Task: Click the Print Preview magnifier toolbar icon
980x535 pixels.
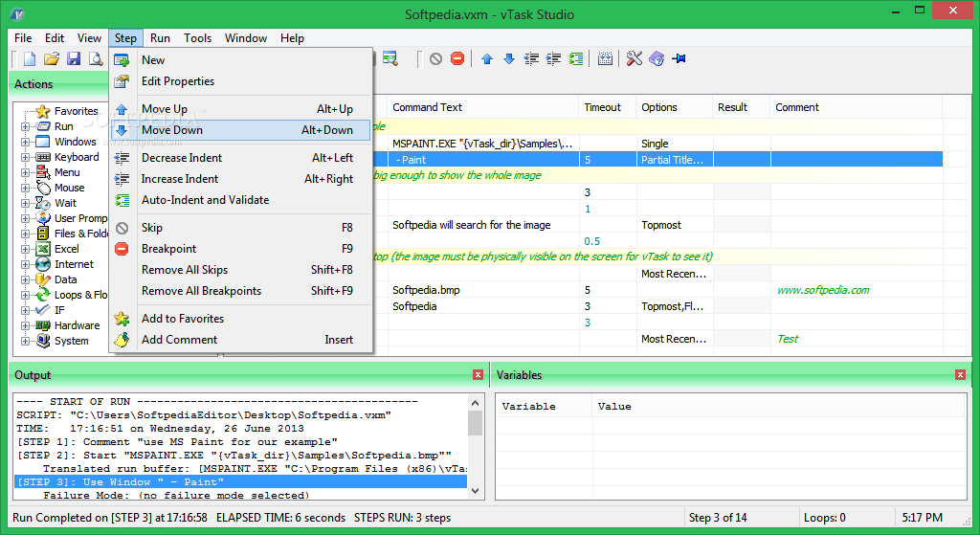Action: [x=96, y=58]
